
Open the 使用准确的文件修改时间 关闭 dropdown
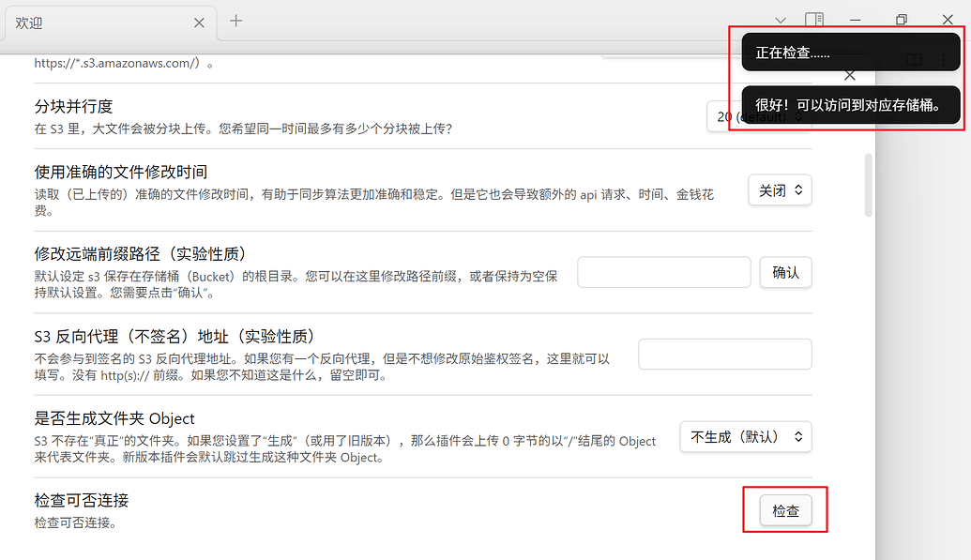click(x=781, y=190)
